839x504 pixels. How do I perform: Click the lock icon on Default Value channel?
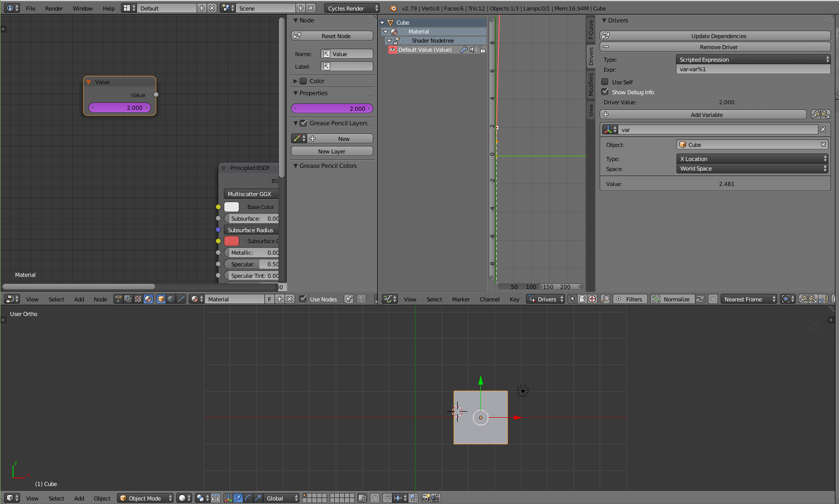point(482,50)
